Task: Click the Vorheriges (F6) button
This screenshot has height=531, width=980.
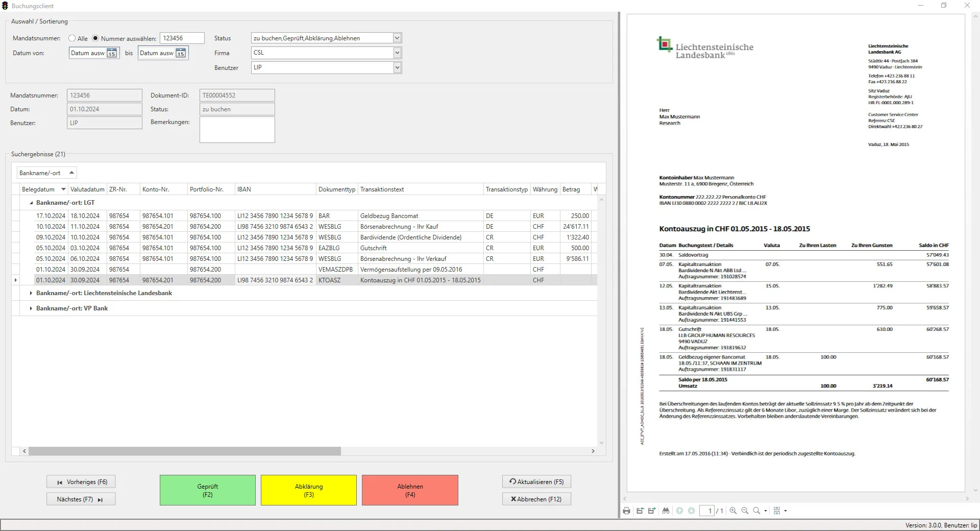Action: (x=81, y=482)
